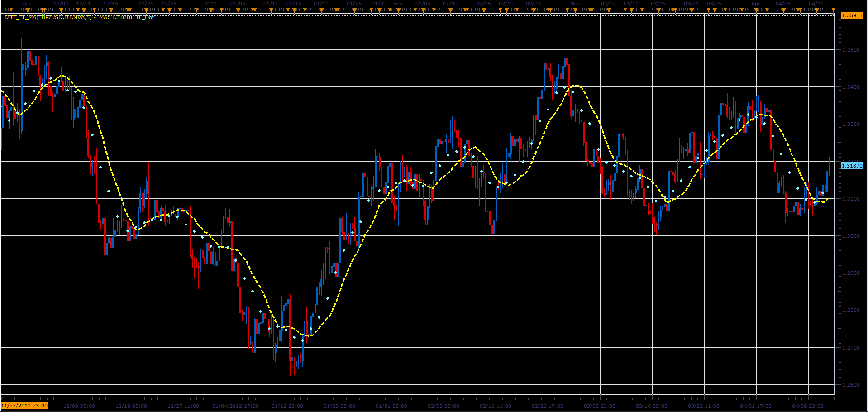Click the Mar month label on the top axis
The height and width of the screenshot is (412, 868).
[575, 4]
